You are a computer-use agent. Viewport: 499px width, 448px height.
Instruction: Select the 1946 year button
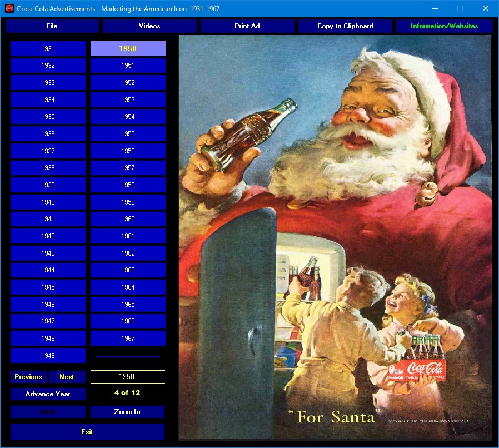pos(48,305)
